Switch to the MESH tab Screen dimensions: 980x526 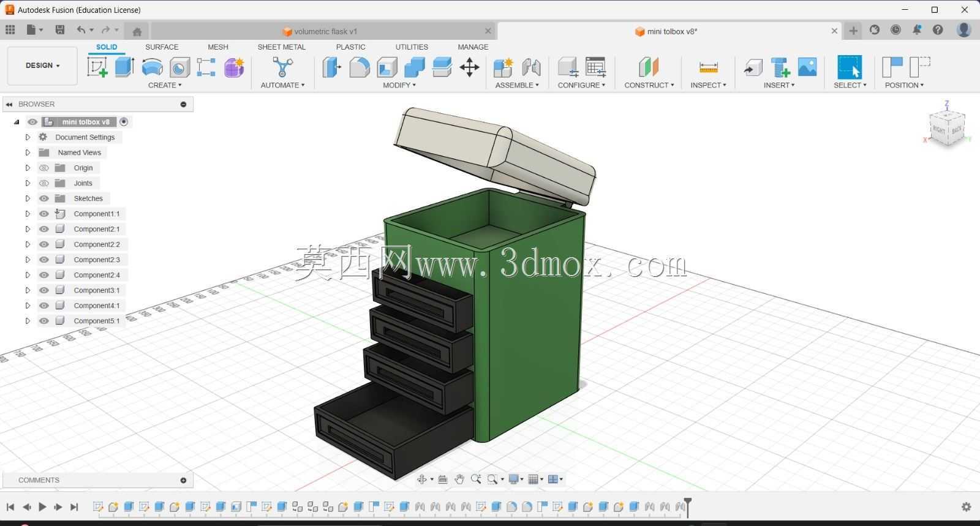(218, 47)
